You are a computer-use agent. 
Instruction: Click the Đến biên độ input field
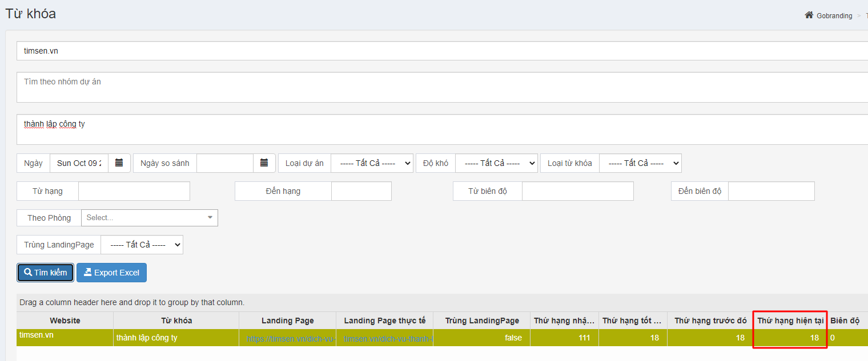[771, 191]
